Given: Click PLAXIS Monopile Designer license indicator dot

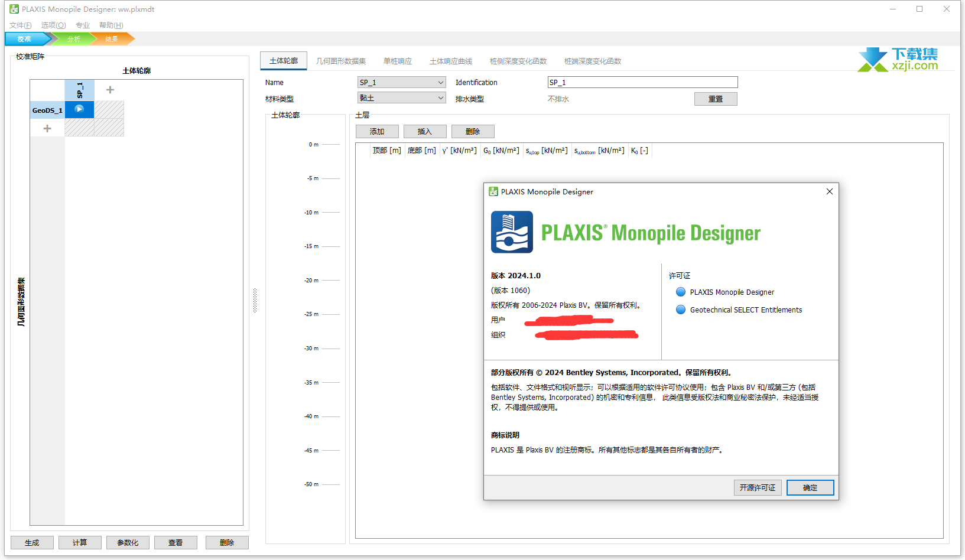Looking at the screenshot, I should coord(681,292).
